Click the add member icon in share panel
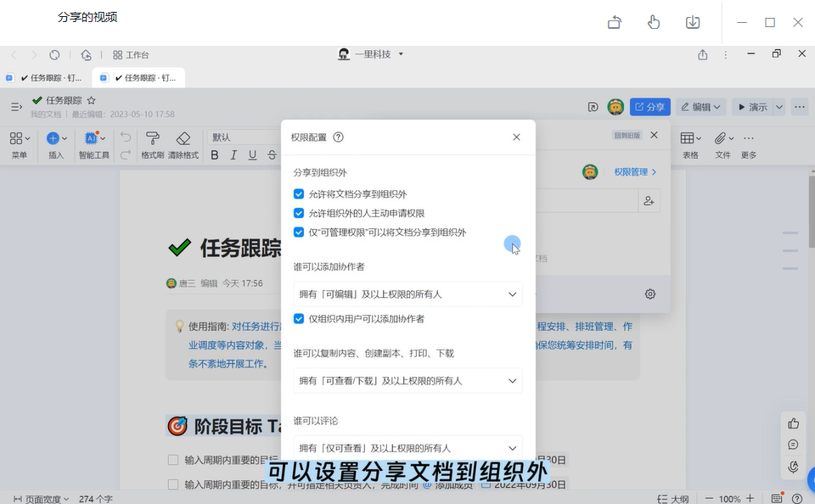The image size is (815, 504). [x=649, y=201]
